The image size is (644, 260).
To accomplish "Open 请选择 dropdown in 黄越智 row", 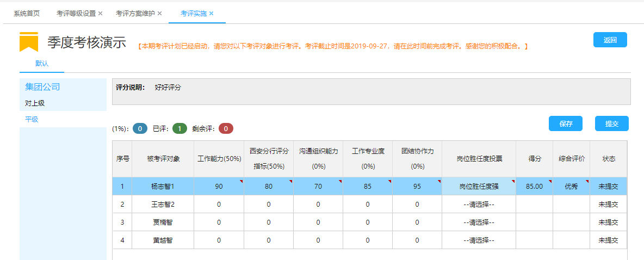I will 479,240.
